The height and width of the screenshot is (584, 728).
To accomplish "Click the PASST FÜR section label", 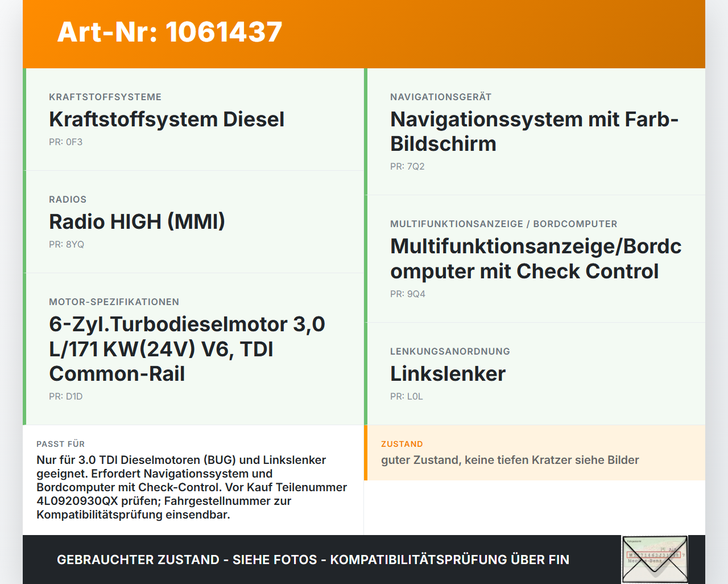I will pyautogui.click(x=60, y=444).
